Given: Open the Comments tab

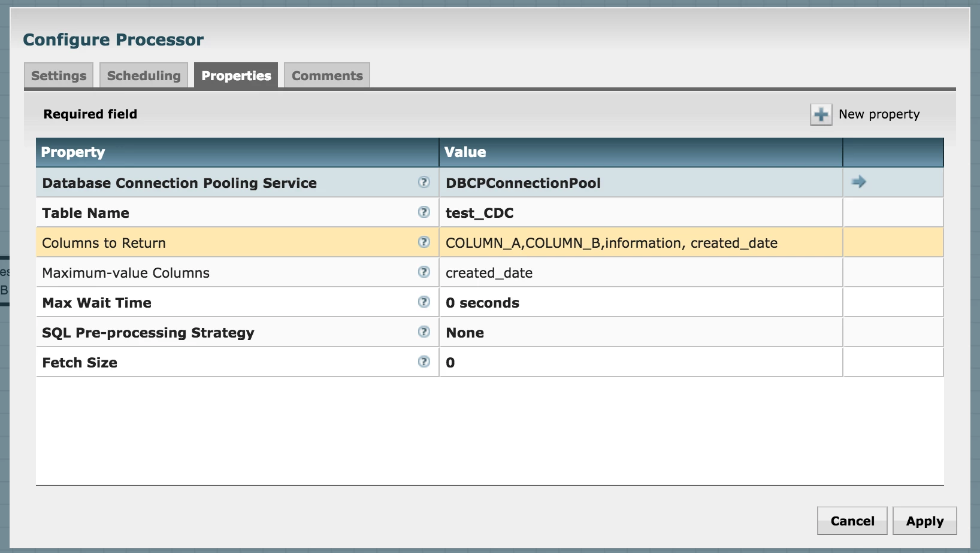Looking at the screenshot, I should (x=327, y=75).
